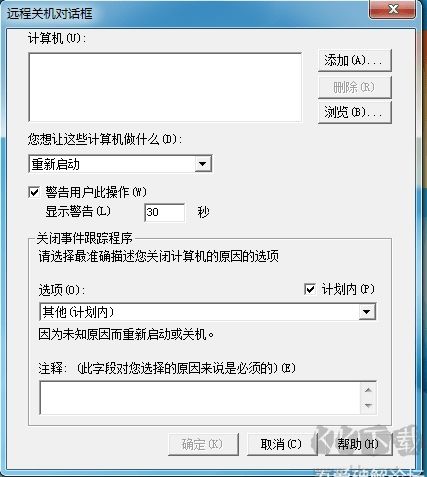The width and height of the screenshot is (427, 477).
Task: Click inside the 注释 comment text area
Action: click(x=200, y=398)
